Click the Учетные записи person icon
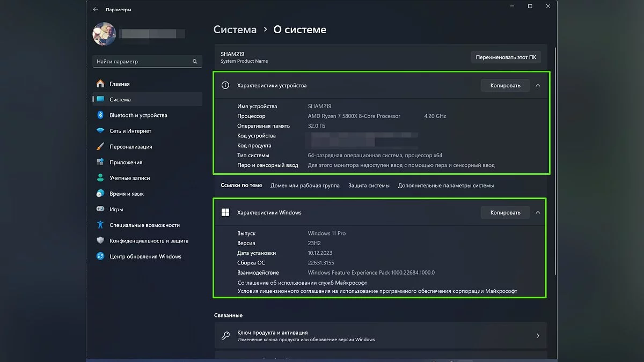Screen dimensions: 644x362 point(100,178)
